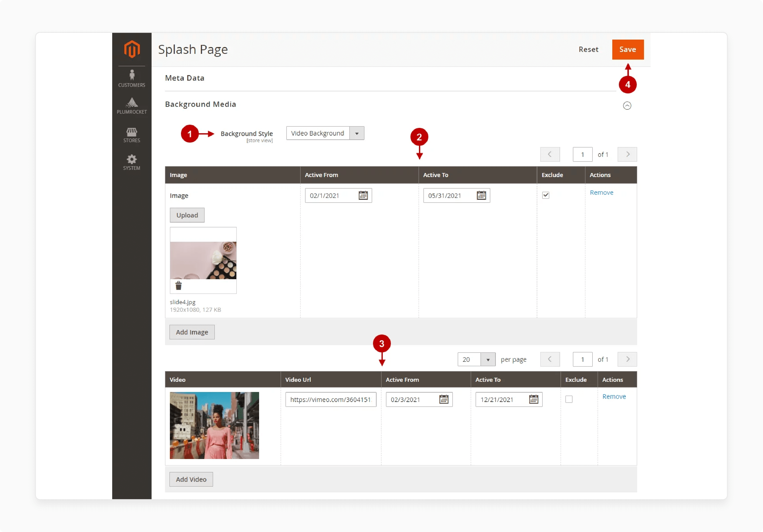
Task: Delete slide4.jpg with the trash icon
Action: 178,286
